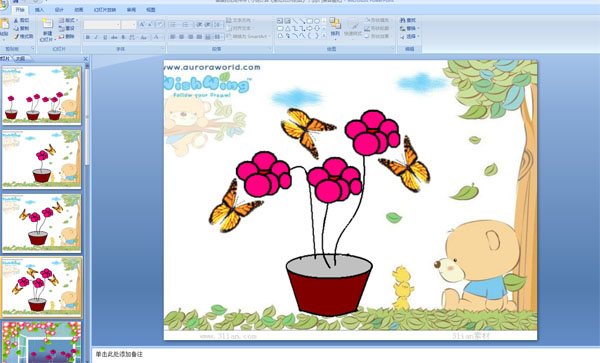Click the Convert to SmartArt button
This screenshot has height=363, width=600.
[247, 36]
